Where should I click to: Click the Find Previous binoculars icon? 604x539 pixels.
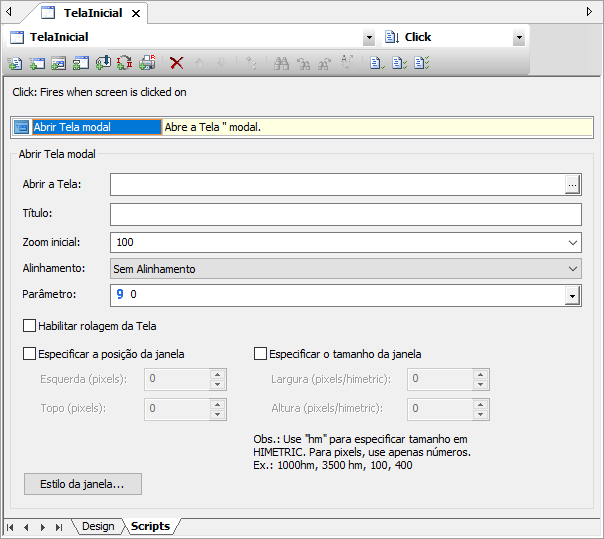point(303,63)
